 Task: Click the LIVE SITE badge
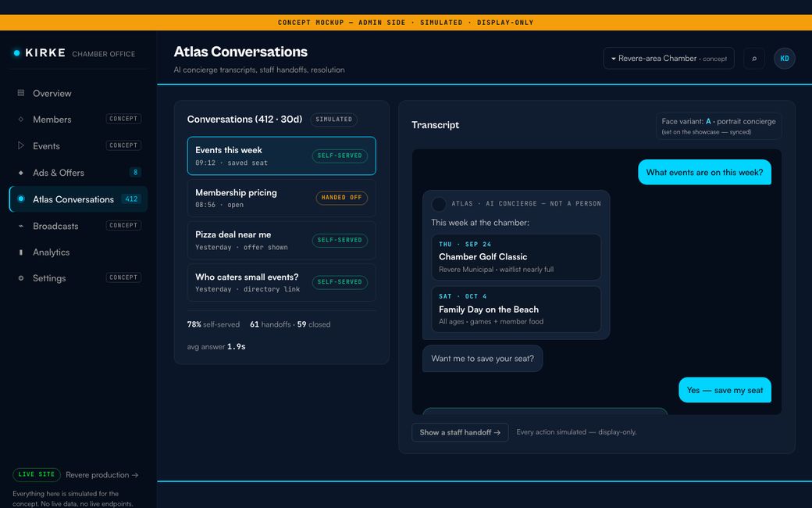coord(36,474)
